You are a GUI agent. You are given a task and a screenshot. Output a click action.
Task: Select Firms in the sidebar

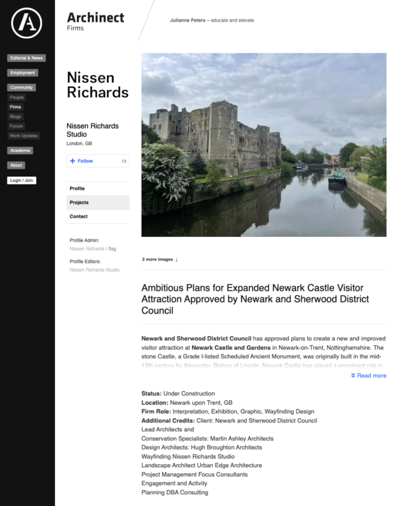16,106
